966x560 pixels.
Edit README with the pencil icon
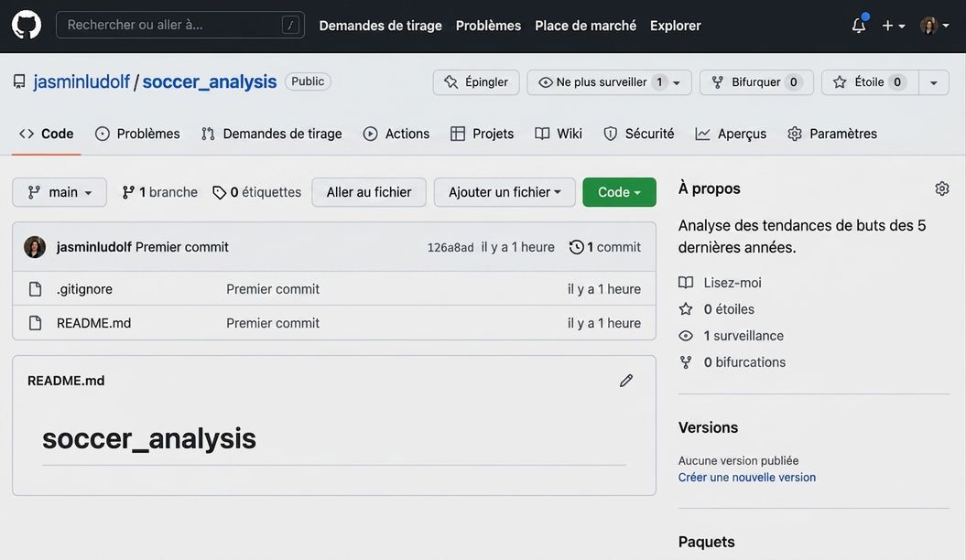(x=626, y=381)
